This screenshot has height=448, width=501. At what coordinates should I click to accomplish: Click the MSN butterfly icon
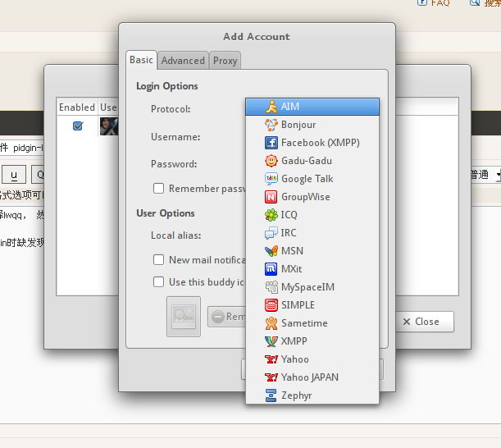tap(271, 251)
